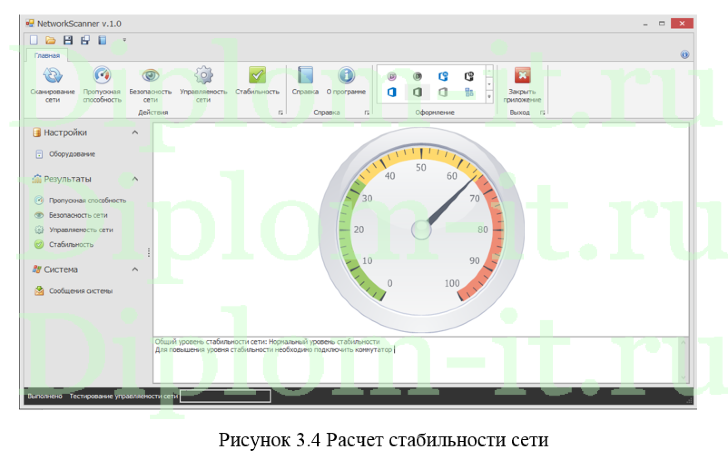The width and height of the screenshot is (728, 460).
Task: Click the status bar progress bar
Action: point(226,396)
